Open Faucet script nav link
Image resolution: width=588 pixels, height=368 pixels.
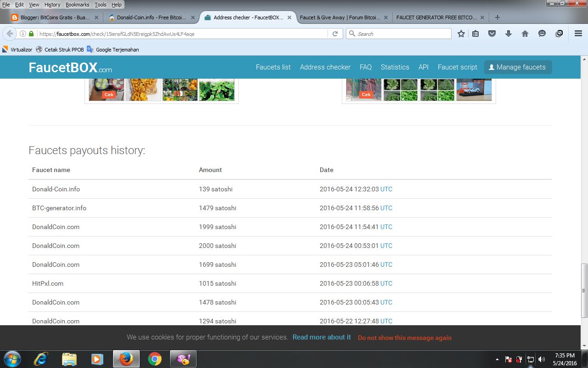[x=458, y=67]
